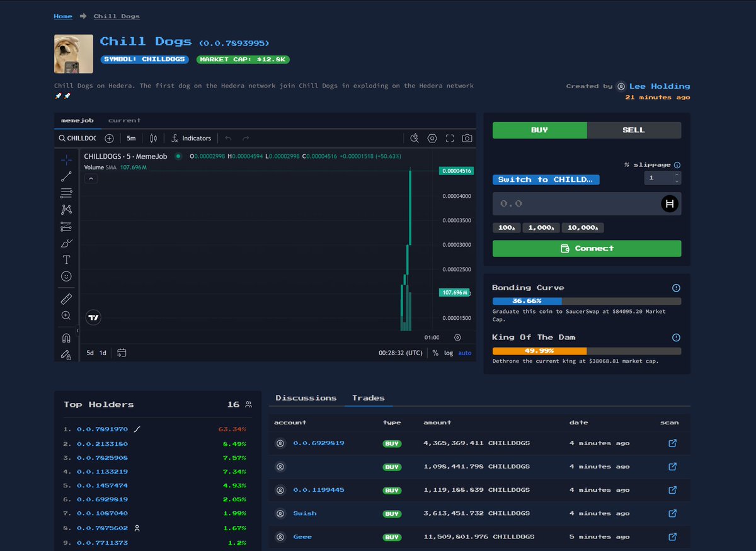Click the slippage info icon
756x551 pixels.
pos(677,165)
